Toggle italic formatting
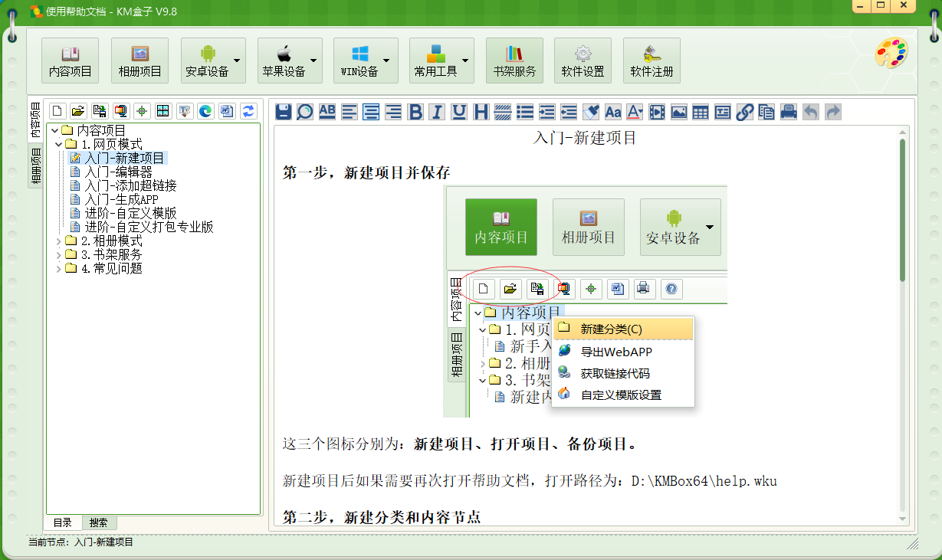The image size is (942, 560). point(437,112)
